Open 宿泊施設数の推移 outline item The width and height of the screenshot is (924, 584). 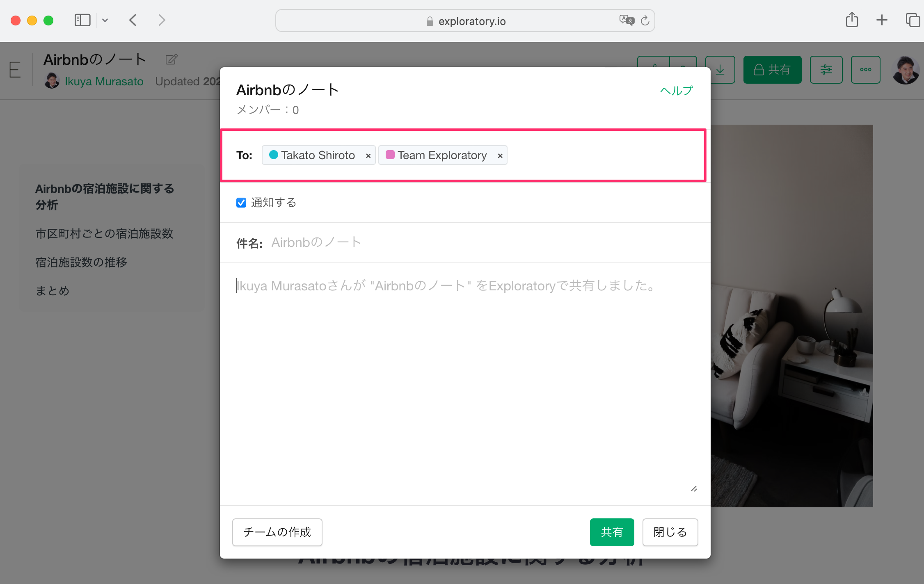point(81,262)
